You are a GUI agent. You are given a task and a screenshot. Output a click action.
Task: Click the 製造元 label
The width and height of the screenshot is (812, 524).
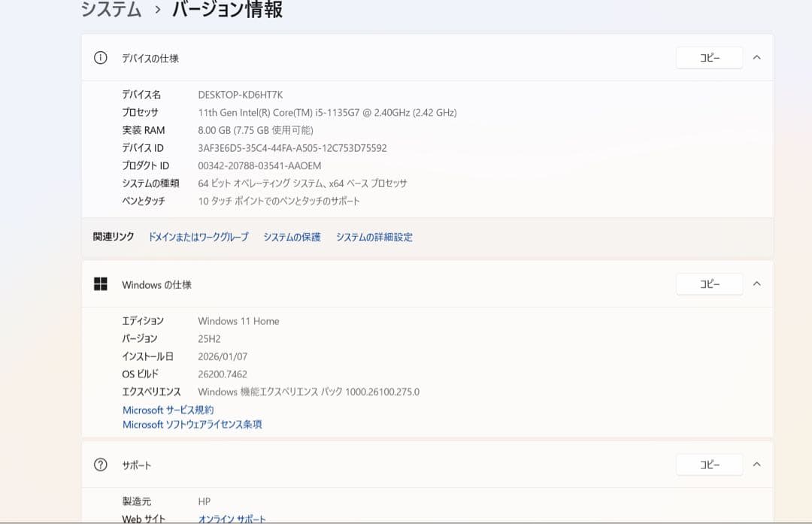point(137,501)
